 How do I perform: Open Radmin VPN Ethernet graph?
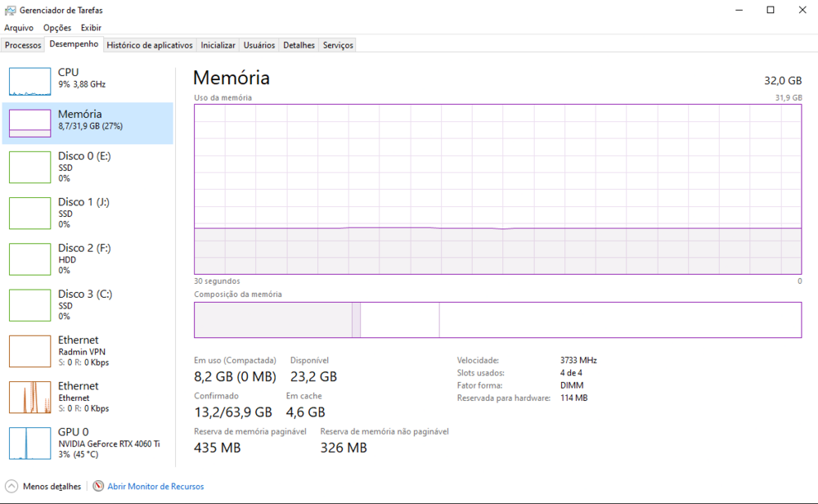(29, 351)
